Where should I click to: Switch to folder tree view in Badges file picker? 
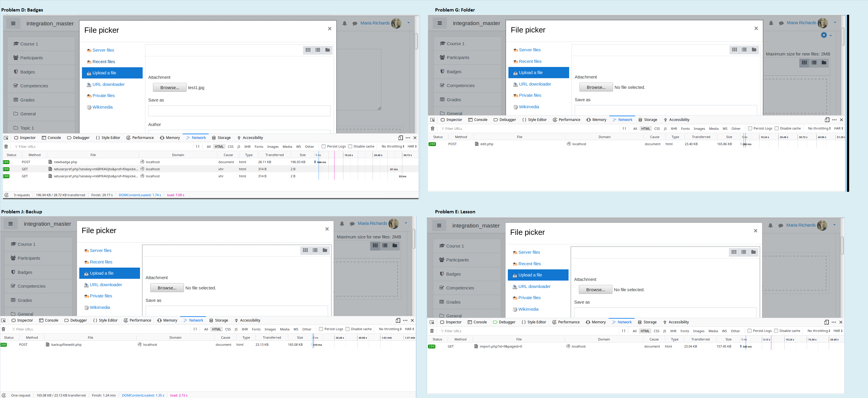click(x=327, y=50)
